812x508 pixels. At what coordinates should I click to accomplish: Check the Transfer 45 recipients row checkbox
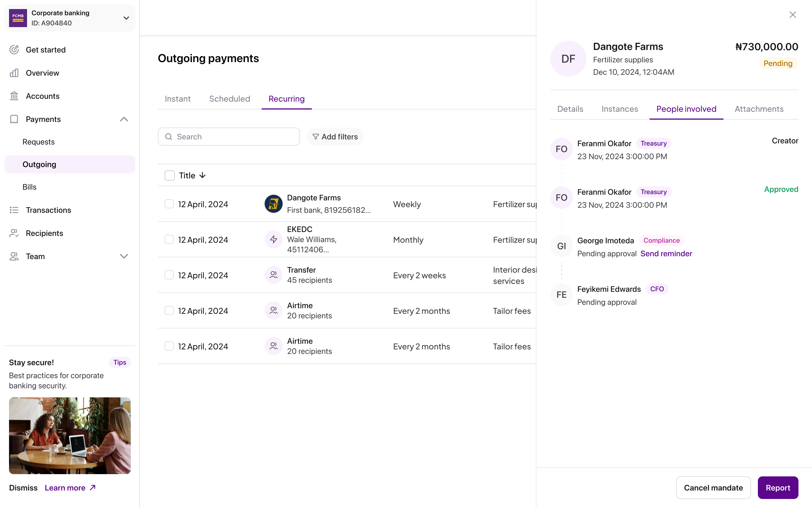tap(169, 275)
